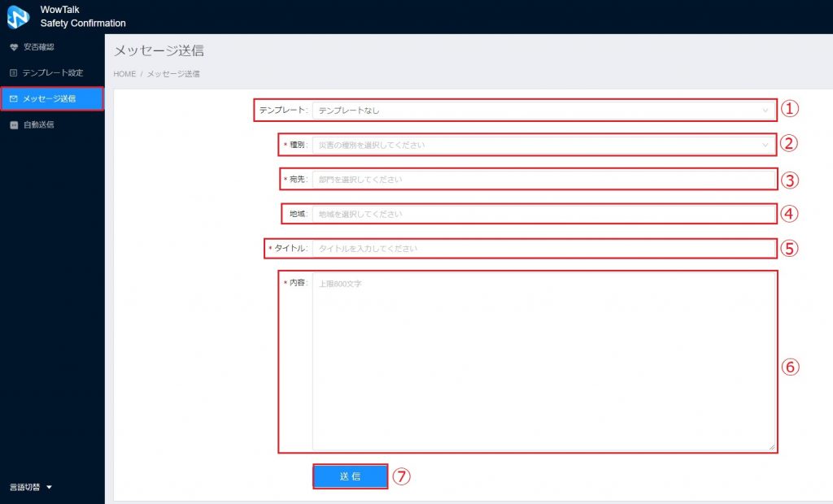This screenshot has height=504, width=833.
Task: Click the WowTalk Safety Confirmation title
Action: pos(83,16)
